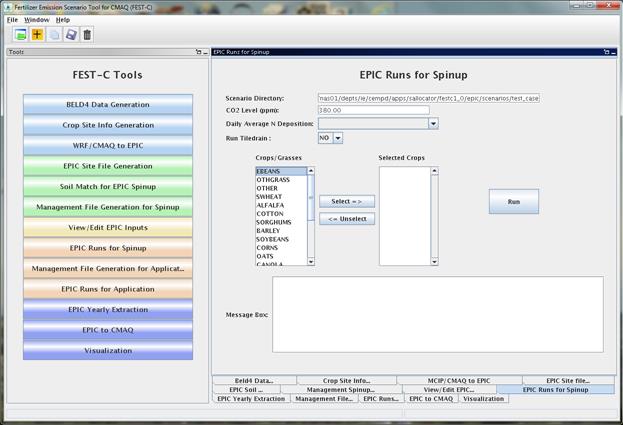
Task: Click the floppy-disk save icon
Action: click(71, 35)
